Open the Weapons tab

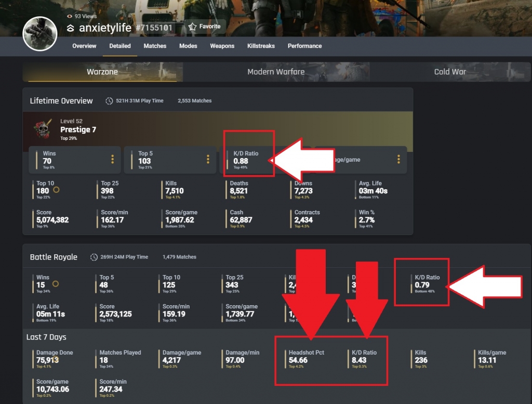click(222, 46)
